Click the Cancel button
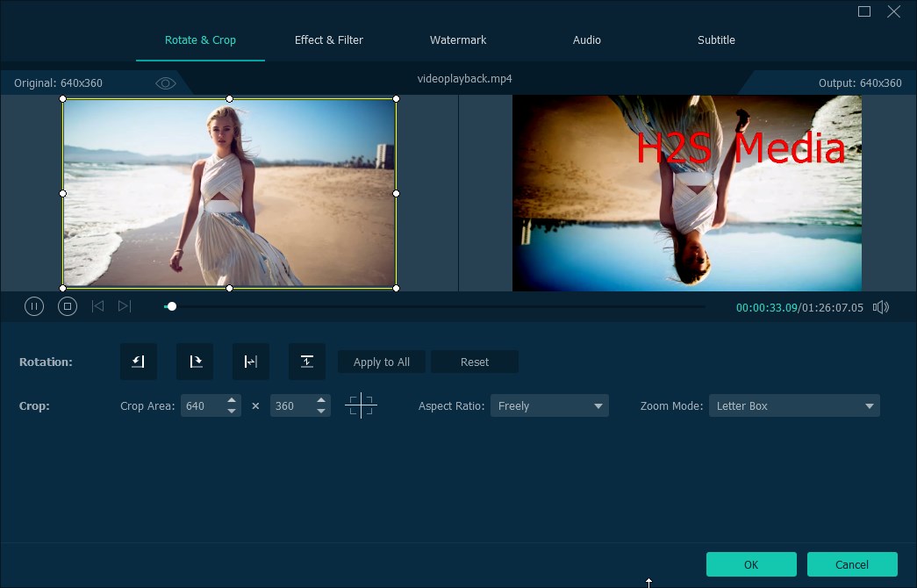This screenshot has width=917, height=588. coord(851,564)
